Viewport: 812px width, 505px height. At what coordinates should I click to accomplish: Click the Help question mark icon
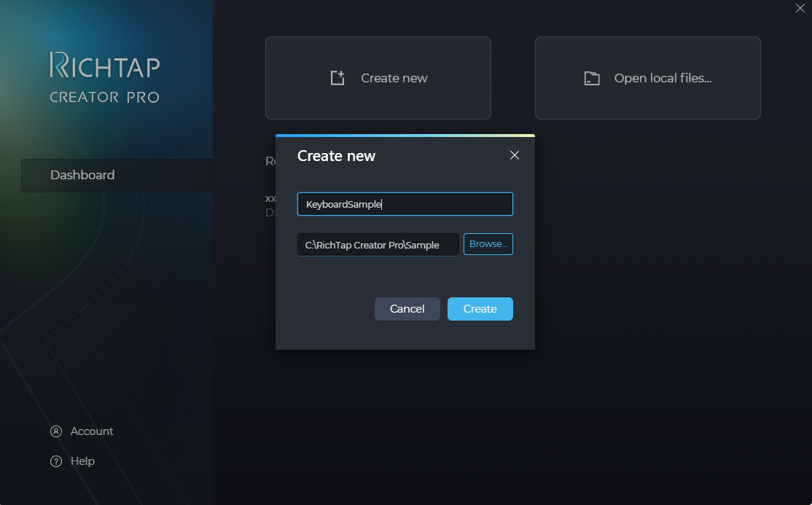point(56,461)
